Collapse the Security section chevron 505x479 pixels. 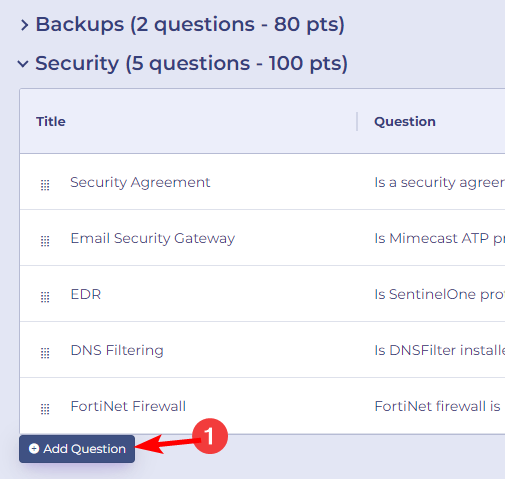(x=23, y=64)
